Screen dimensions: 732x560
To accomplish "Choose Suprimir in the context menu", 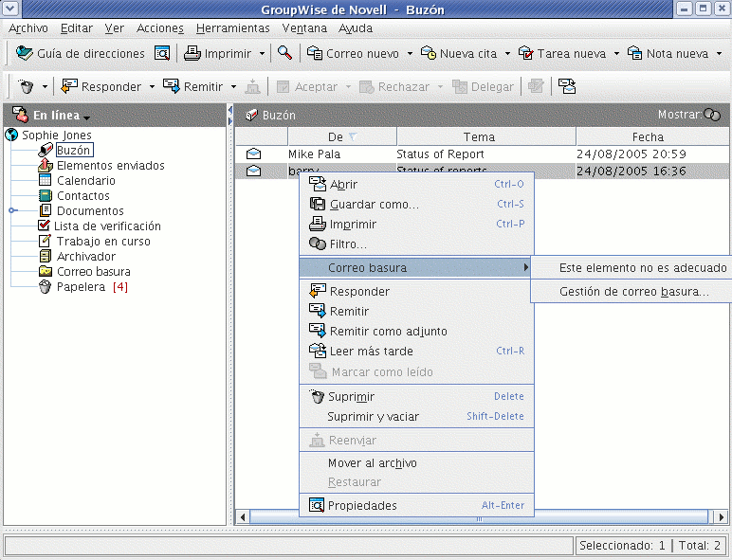I will [x=416, y=397].
